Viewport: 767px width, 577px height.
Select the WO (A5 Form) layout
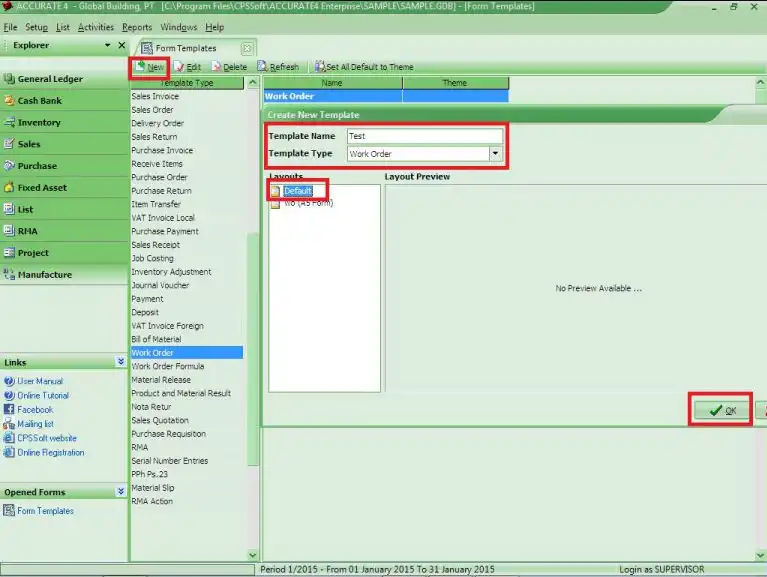[308, 203]
